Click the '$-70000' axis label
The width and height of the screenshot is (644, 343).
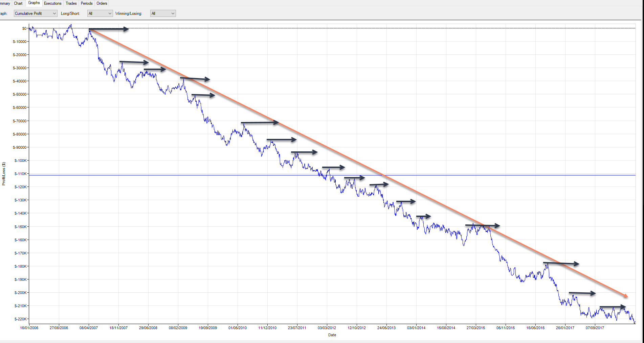click(x=20, y=121)
